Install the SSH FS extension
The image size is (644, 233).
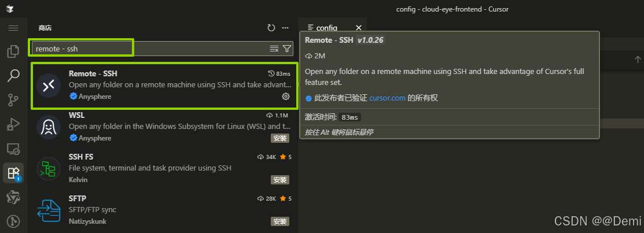[x=279, y=180]
